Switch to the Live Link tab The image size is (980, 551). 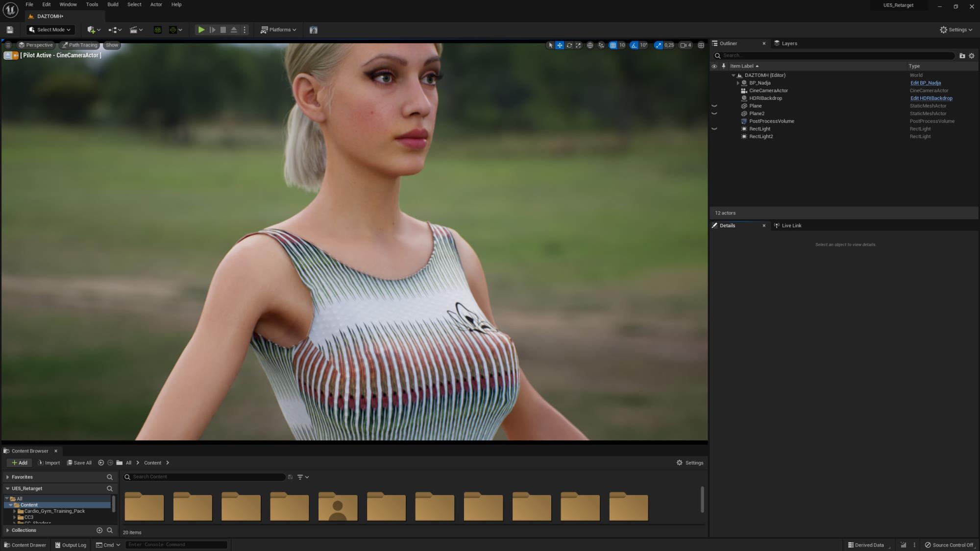point(787,226)
